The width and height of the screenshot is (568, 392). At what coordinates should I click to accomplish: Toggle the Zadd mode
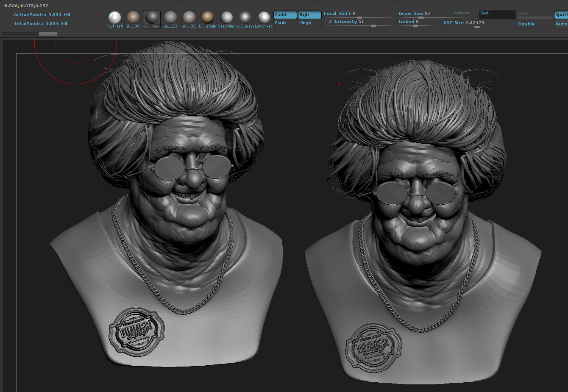point(285,15)
